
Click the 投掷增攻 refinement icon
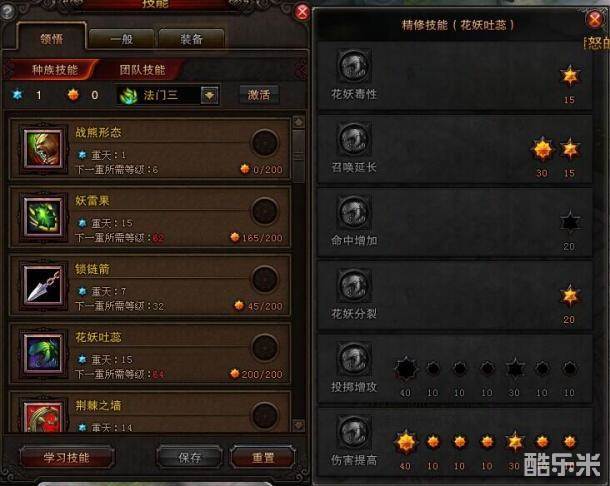354,359
